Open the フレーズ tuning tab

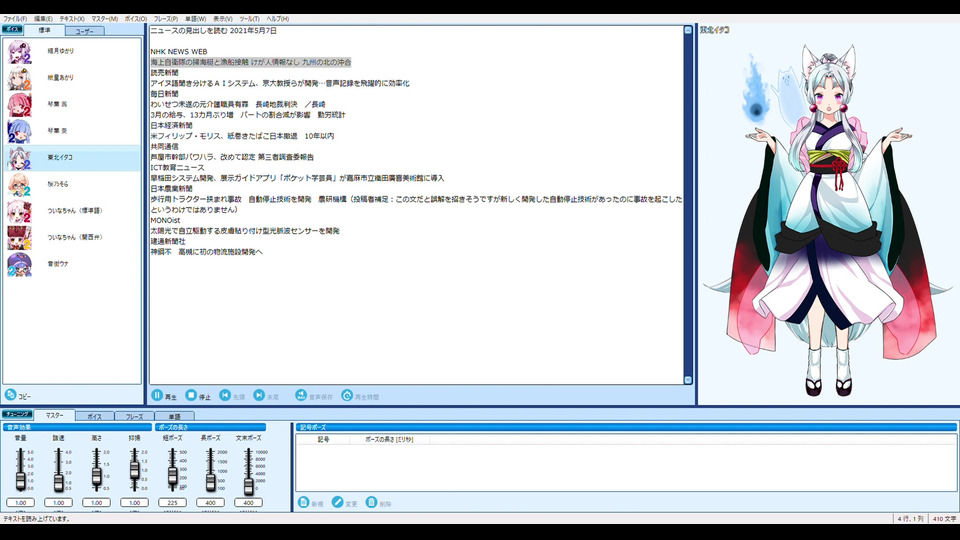point(134,416)
